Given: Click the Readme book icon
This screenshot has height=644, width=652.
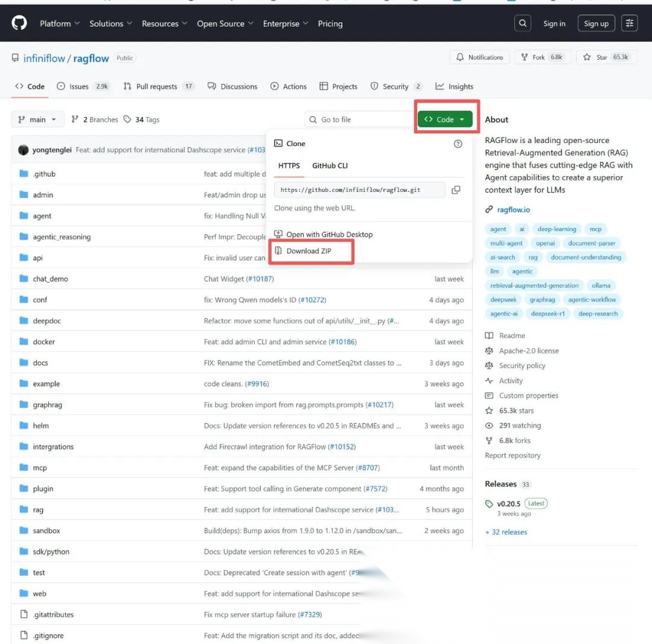Looking at the screenshot, I should click(x=489, y=336).
